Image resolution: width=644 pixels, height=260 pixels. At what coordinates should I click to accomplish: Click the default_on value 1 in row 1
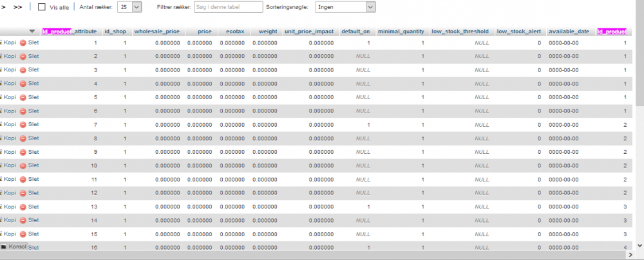[368, 42]
